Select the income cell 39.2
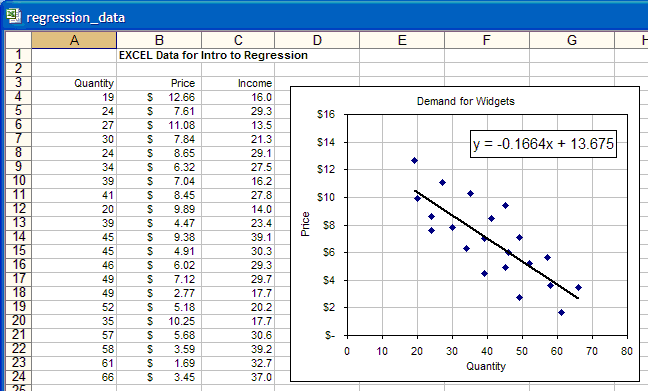Image resolution: width=648 pixels, height=391 pixels. 238,349
